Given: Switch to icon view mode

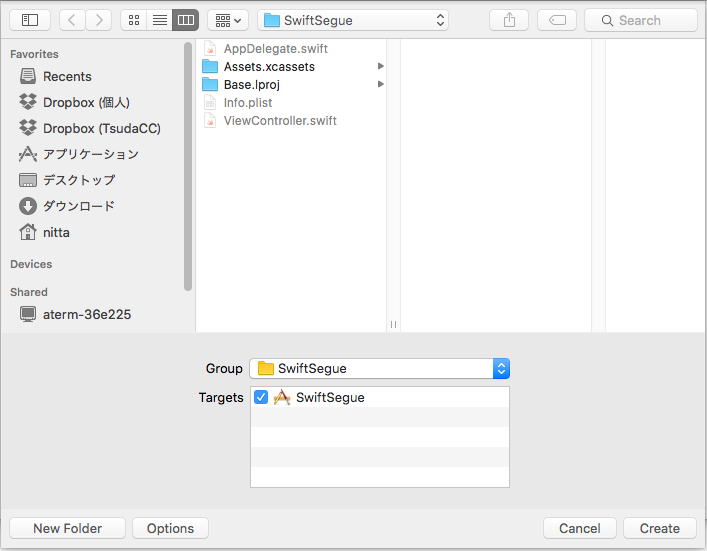Looking at the screenshot, I should 134,20.
